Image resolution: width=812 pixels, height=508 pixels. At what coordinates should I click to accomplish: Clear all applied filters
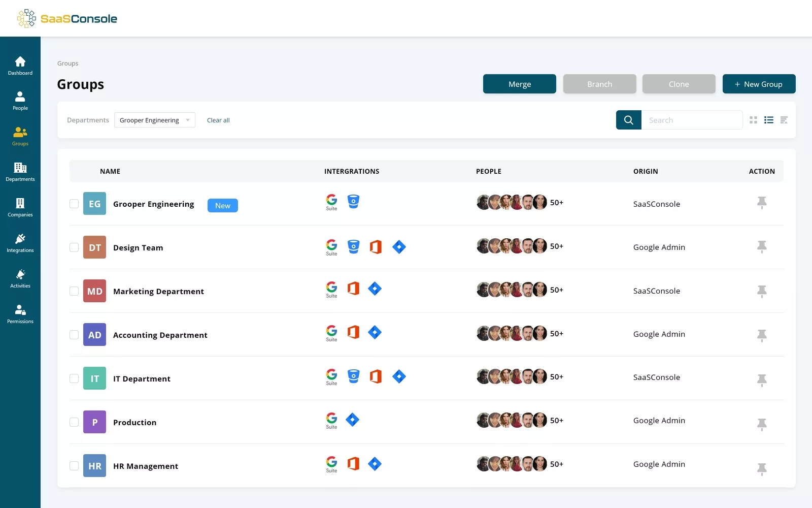click(218, 120)
